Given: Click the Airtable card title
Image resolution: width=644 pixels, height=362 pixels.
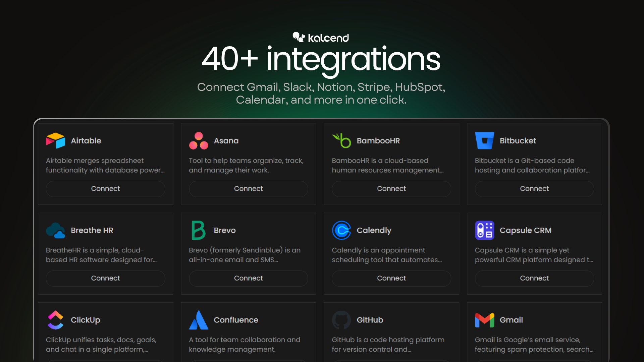Looking at the screenshot, I should click(86, 141).
